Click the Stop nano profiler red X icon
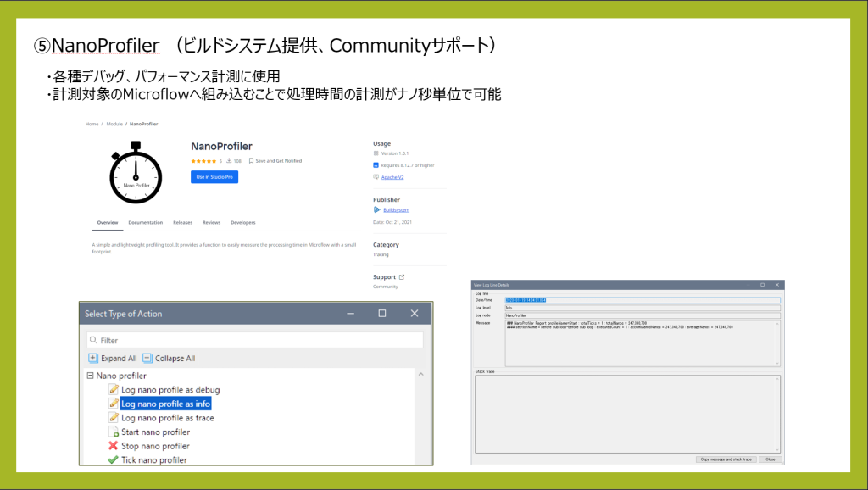 [x=114, y=446]
